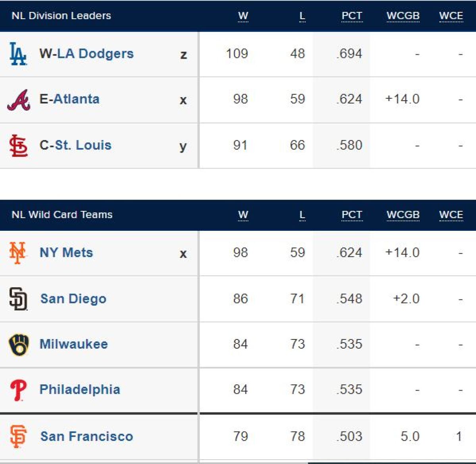
Task: Click the Philadelphia Phillies logo
Action: pos(18,390)
